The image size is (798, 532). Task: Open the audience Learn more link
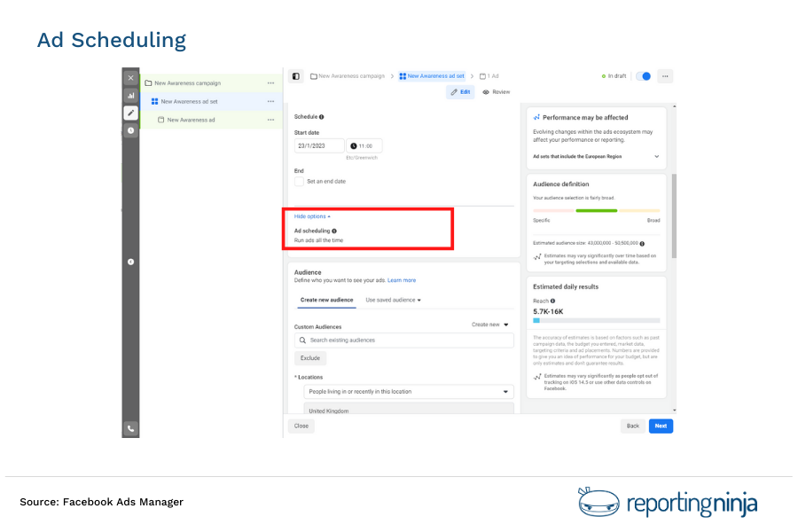click(x=402, y=280)
